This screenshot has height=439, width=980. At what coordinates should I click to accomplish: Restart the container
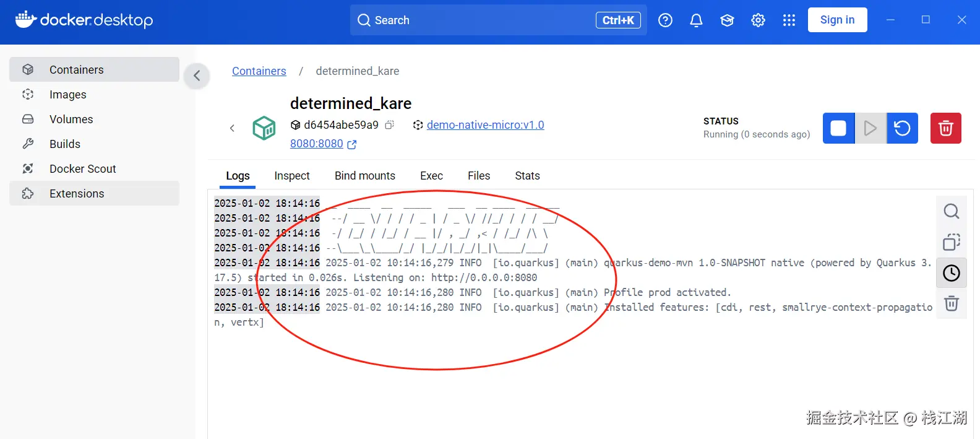point(902,128)
